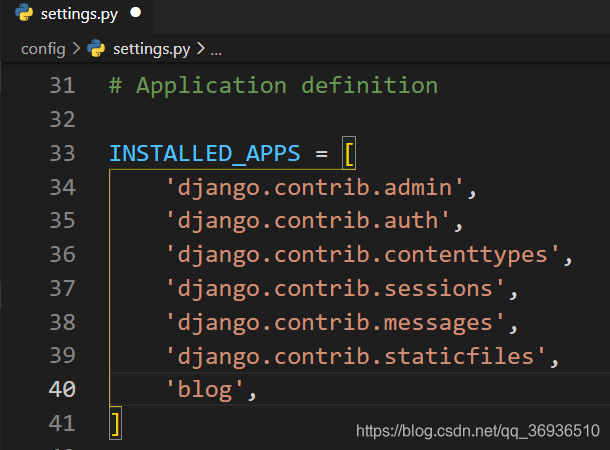The width and height of the screenshot is (610, 450).
Task: Expand the breadcrumb ellipsis symbol list
Action: [216, 51]
